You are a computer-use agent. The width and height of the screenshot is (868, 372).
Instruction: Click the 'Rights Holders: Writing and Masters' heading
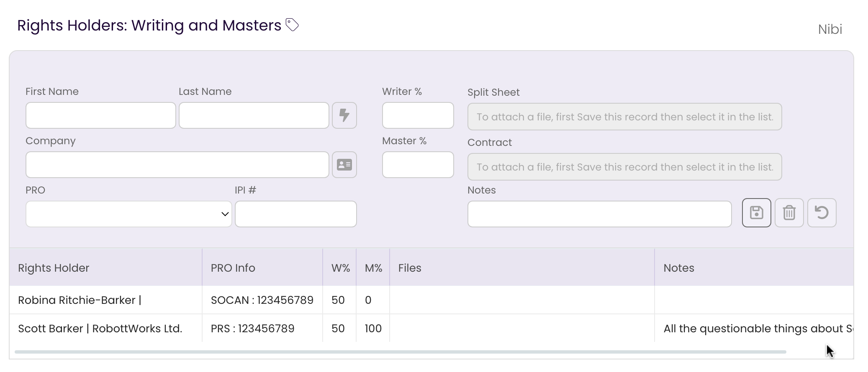(x=149, y=25)
